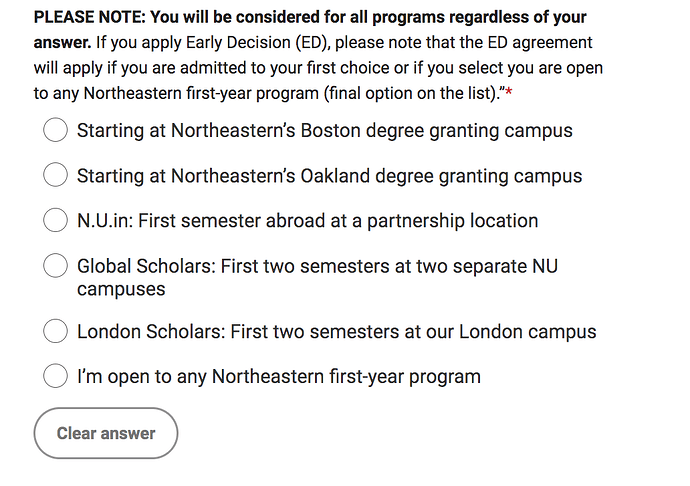The width and height of the screenshot is (690, 486).
Task: Select the Oakland degree granting campus radio button
Action: tap(56, 175)
